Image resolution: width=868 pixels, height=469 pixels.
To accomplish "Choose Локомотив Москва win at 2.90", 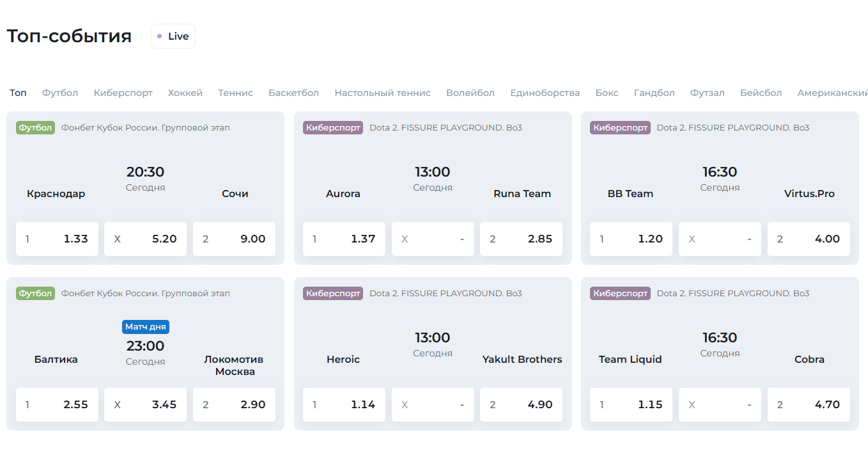I will click(234, 405).
